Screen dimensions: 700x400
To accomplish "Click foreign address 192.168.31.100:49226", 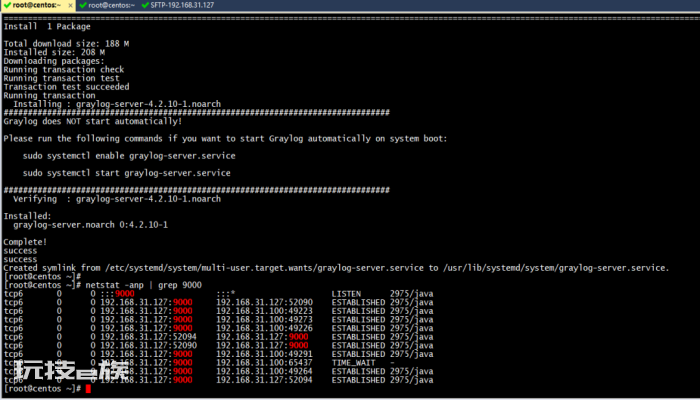I will (264, 329).
